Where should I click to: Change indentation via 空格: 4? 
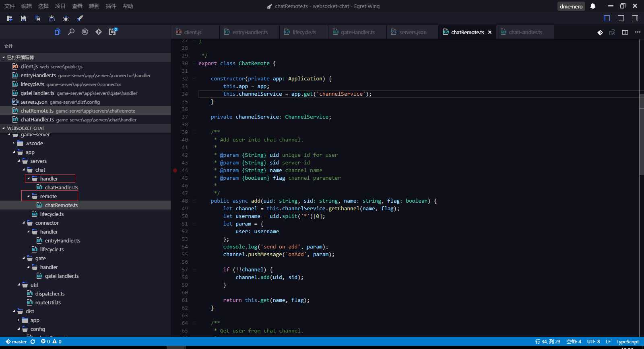coord(574,342)
